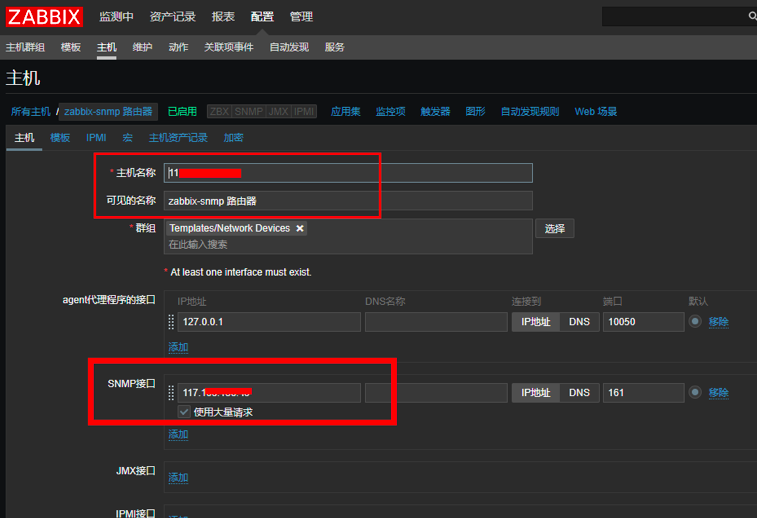
Task: Focus the group search field 在此输入搜索
Action: (348, 245)
